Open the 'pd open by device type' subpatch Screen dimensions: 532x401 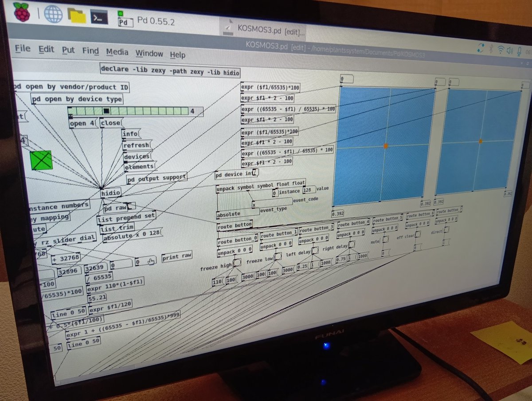(77, 99)
